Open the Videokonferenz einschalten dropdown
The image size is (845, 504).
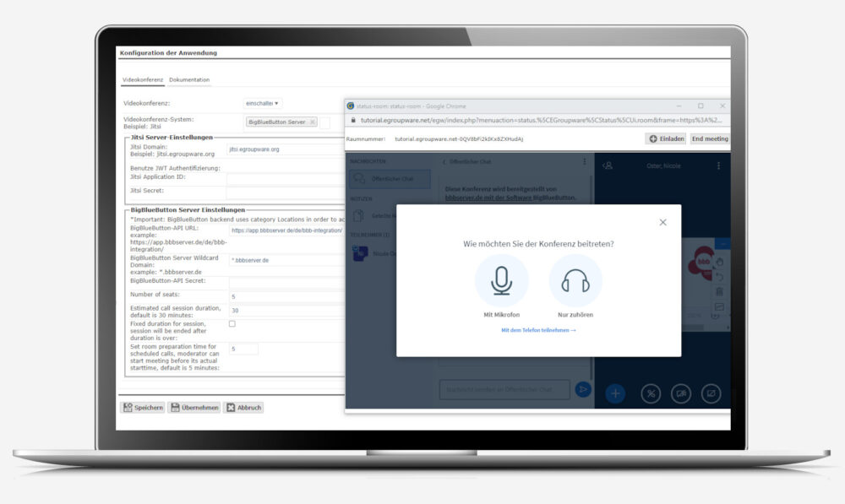coord(263,103)
